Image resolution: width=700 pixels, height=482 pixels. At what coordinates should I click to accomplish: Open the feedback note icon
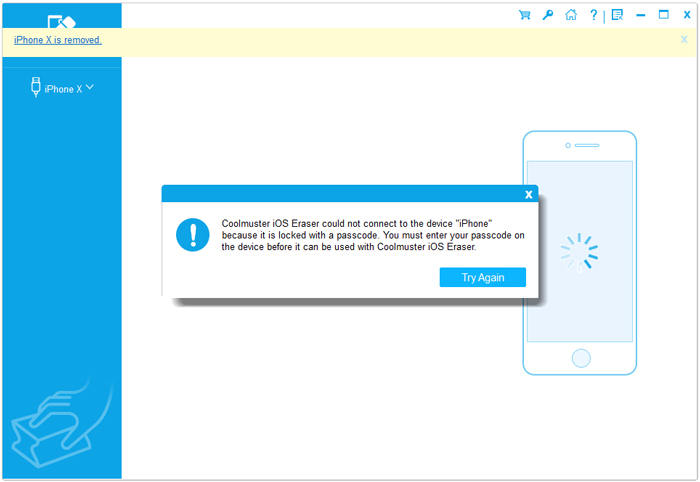tap(617, 15)
